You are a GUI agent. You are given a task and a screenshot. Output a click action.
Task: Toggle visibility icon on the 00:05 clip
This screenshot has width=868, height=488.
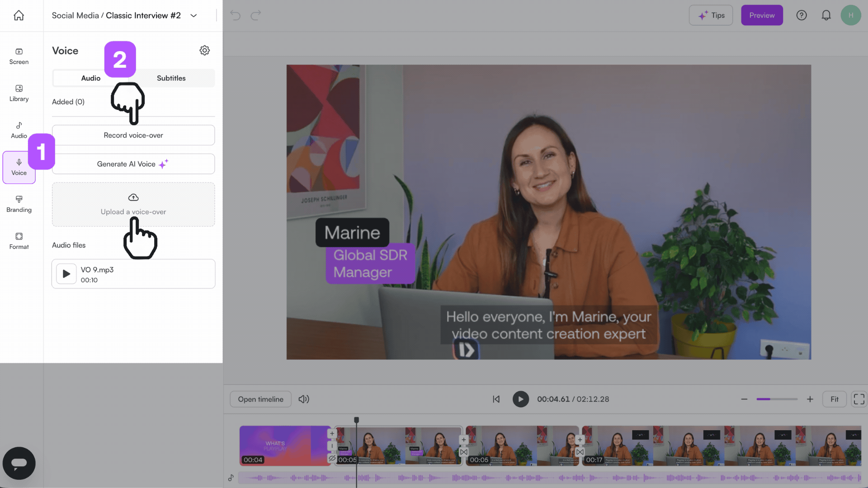(x=332, y=458)
